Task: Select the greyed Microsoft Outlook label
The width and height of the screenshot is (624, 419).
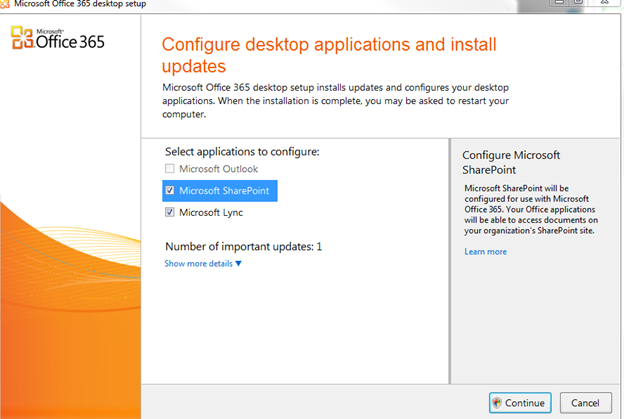Action: click(218, 169)
